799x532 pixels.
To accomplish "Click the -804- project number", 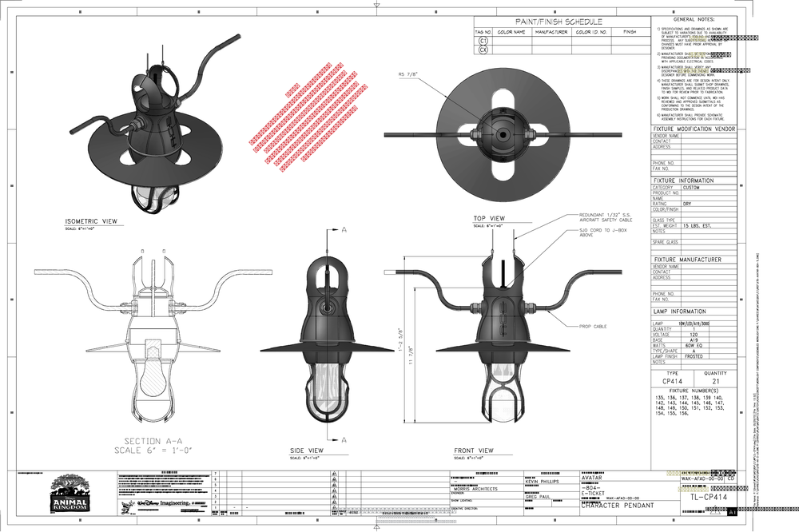I will (x=591, y=487).
